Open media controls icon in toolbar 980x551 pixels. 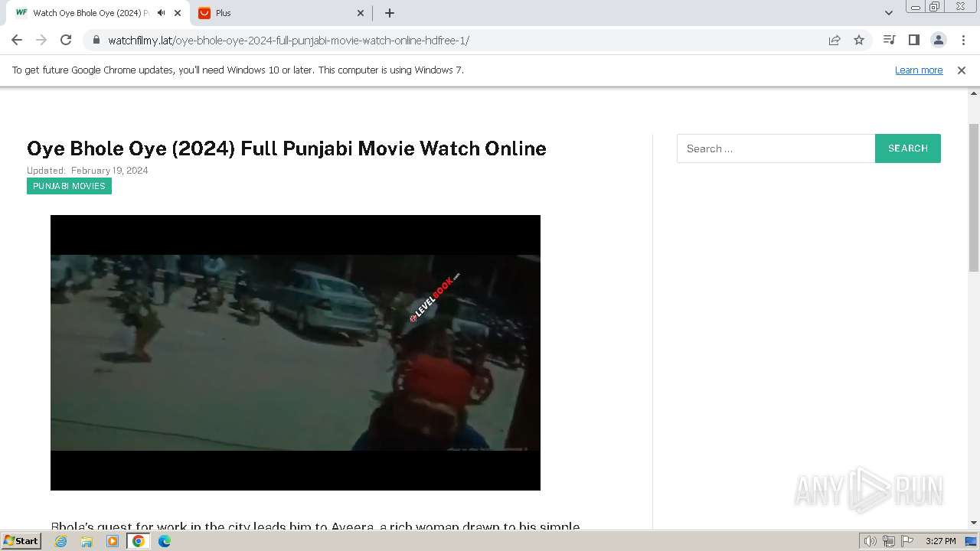pyautogui.click(x=889, y=40)
